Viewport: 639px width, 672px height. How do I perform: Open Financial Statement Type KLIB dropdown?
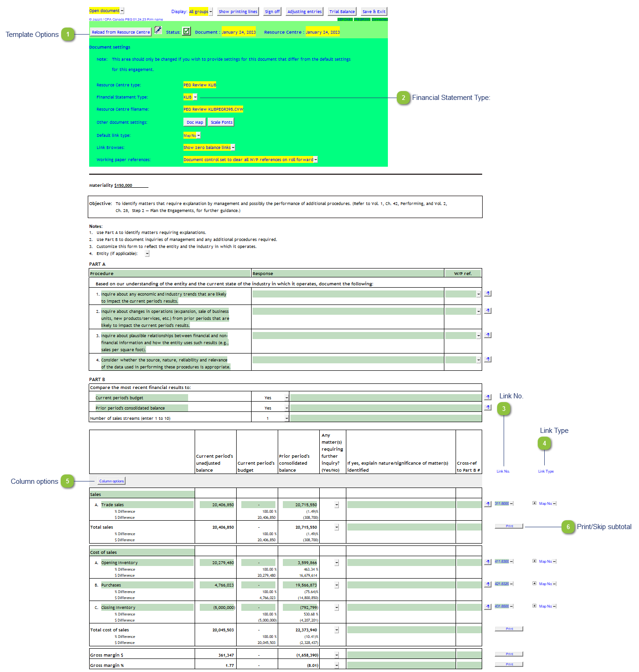click(195, 97)
